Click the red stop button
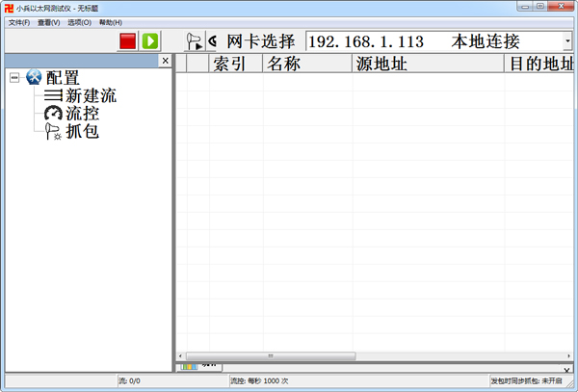This screenshot has width=578, height=392. pyautogui.click(x=127, y=40)
